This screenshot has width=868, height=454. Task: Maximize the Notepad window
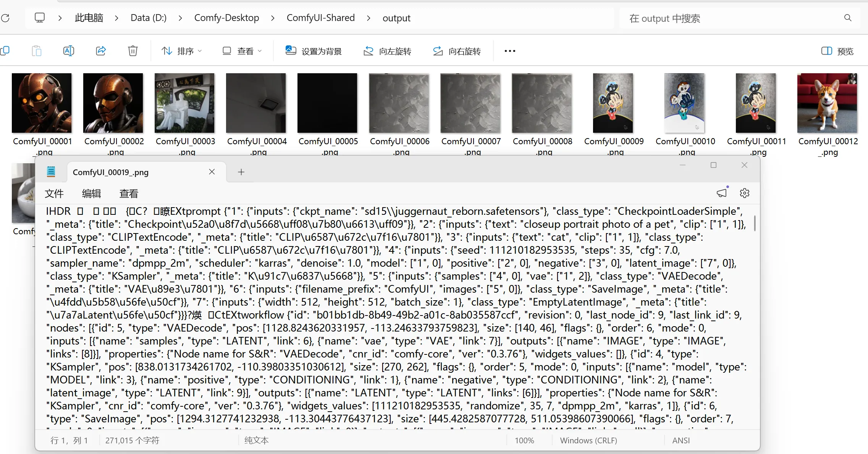pyautogui.click(x=713, y=165)
